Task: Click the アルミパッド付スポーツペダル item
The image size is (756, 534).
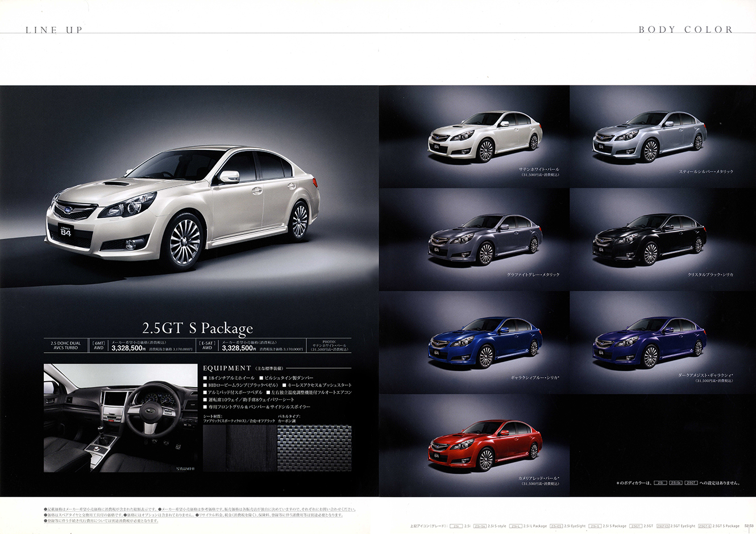Action: coord(232,393)
